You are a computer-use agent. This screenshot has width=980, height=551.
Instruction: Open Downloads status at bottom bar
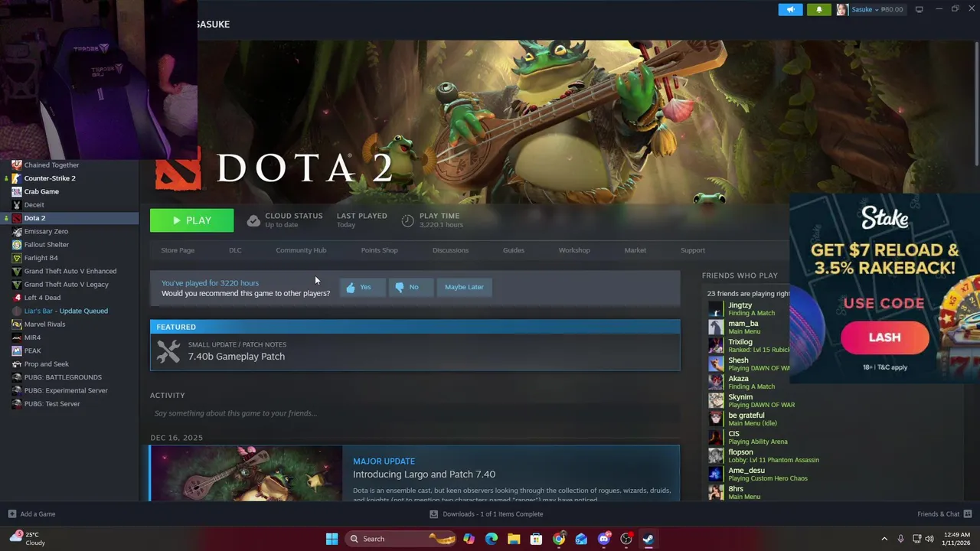(486, 514)
